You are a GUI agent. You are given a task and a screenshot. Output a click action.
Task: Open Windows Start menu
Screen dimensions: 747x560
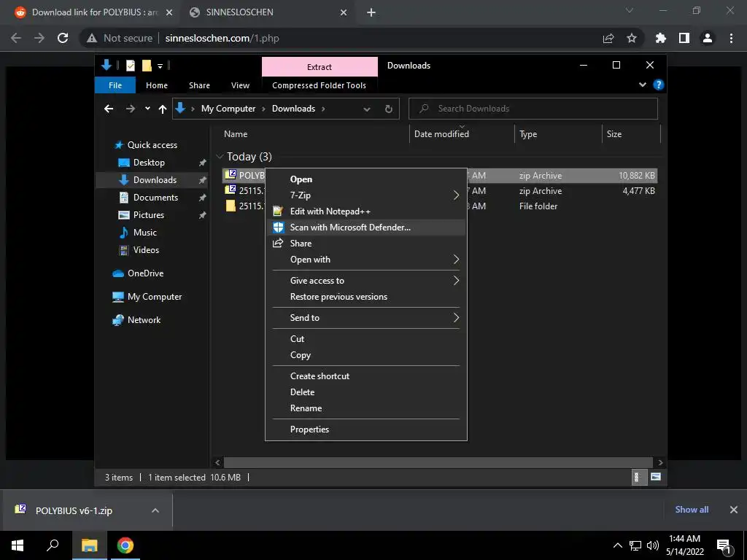click(x=18, y=545)
